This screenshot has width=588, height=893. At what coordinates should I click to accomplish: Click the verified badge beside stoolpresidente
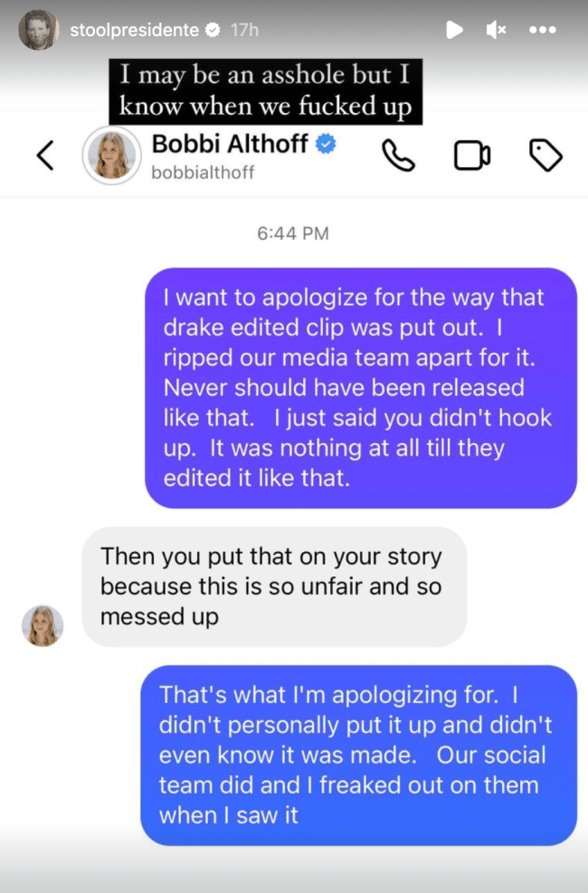click(213, 30)
